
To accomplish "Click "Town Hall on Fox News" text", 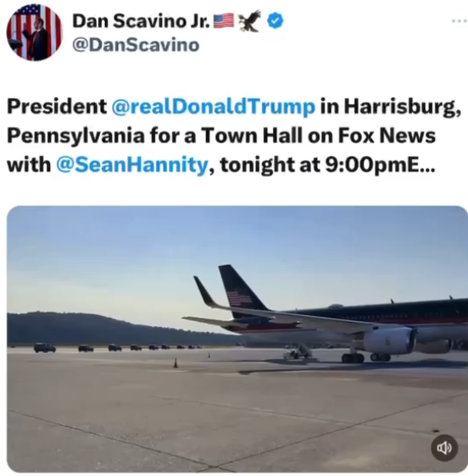I will pyautogui.click(x=318, y=136).
